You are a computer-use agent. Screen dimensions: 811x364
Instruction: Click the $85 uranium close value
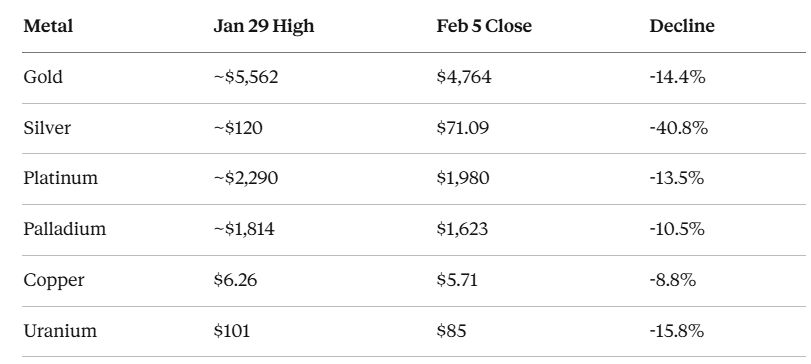(x=451, y=330)
